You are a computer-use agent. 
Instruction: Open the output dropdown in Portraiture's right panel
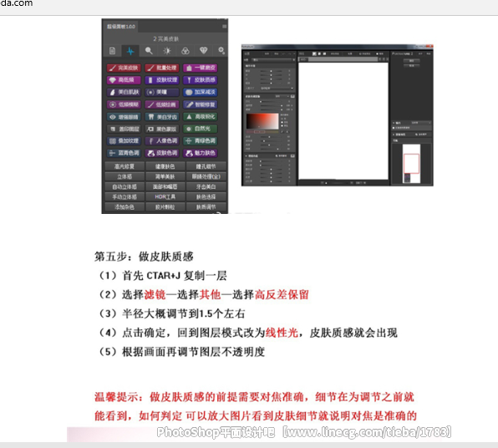click(421, 123)
